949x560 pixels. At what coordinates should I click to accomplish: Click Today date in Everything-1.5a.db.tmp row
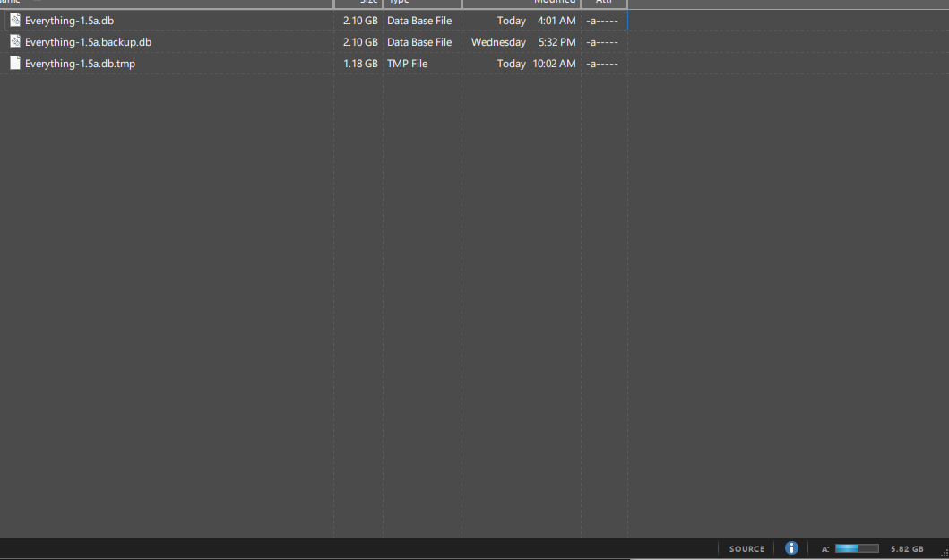pos(512,64)
